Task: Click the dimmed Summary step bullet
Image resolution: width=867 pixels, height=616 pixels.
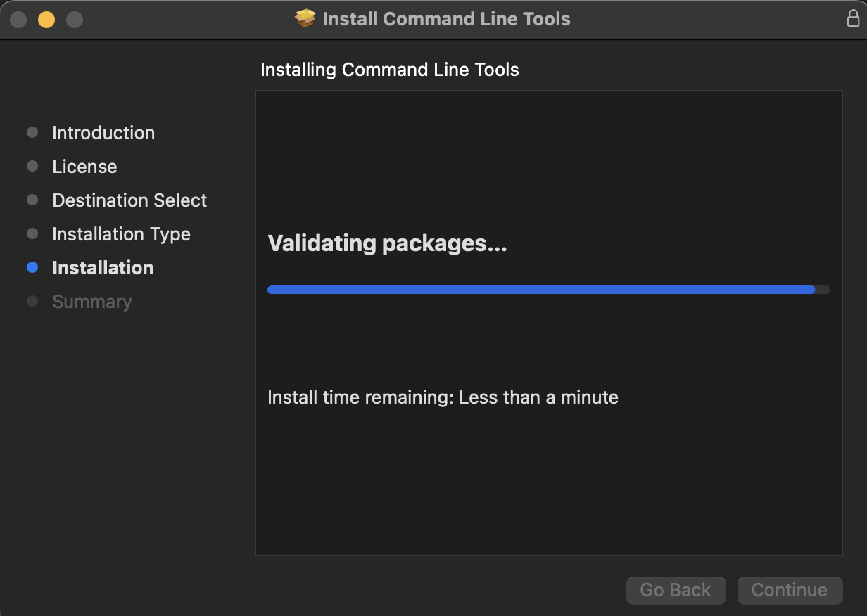Action: point(32,301)
